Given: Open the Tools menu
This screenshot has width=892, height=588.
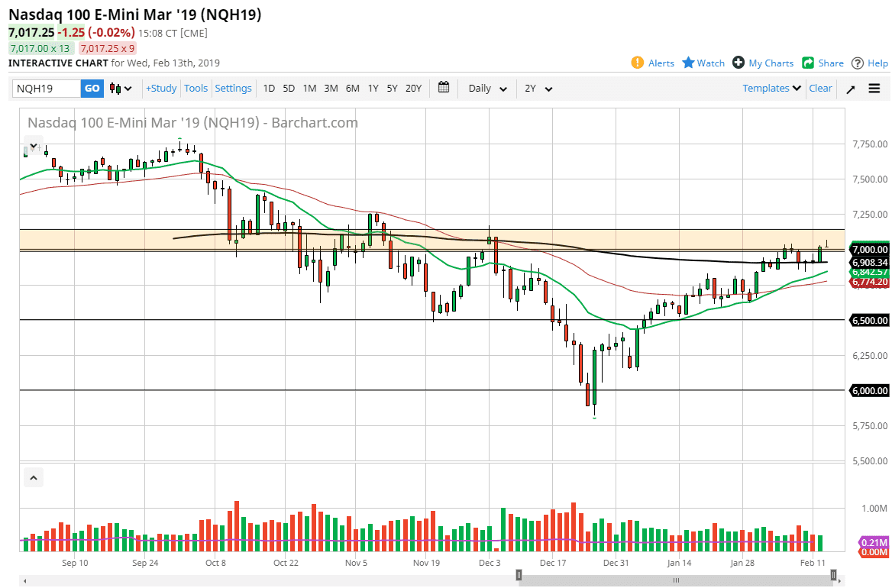Looking at the screenshot, I should [196, 88].
